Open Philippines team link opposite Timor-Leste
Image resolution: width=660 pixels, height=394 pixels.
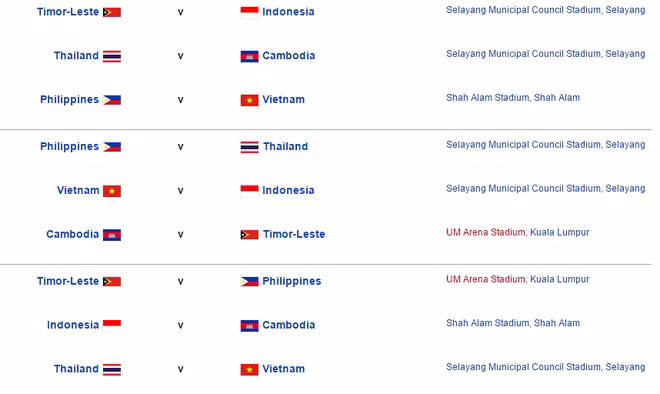(292, 281)
